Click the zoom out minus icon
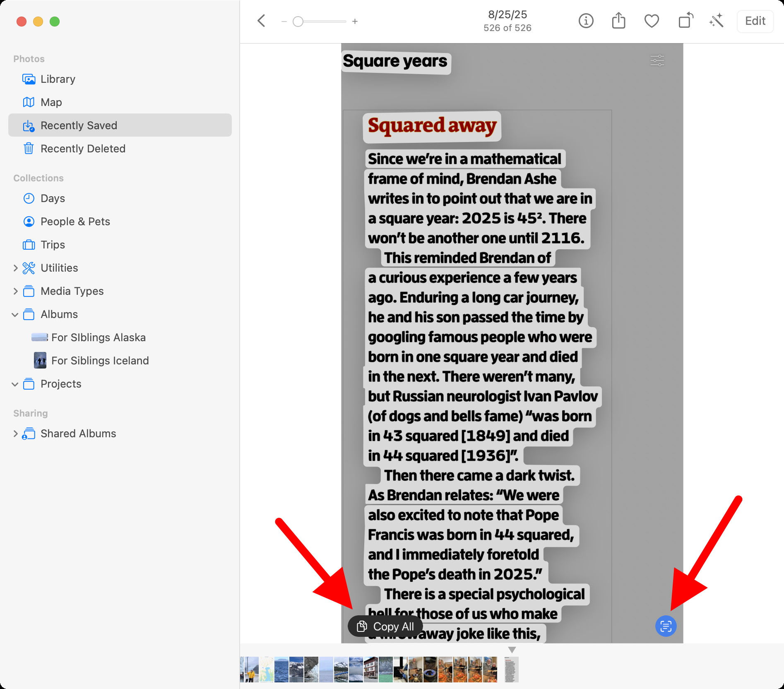 [x=284, y=22]
